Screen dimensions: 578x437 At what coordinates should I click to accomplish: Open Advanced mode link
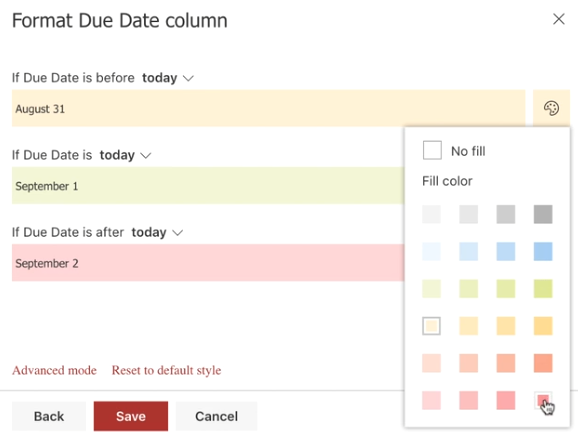point(55,370)
